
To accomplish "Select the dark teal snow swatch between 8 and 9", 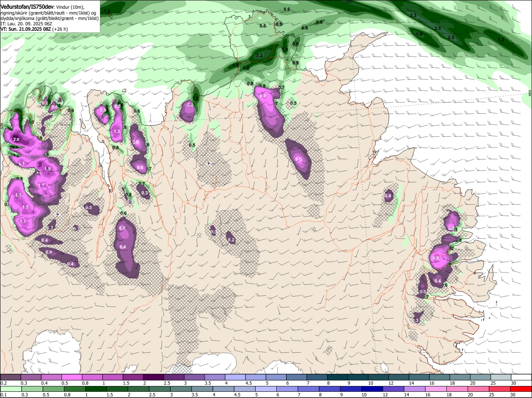I will pyautogui.click(x=338, y=377).
